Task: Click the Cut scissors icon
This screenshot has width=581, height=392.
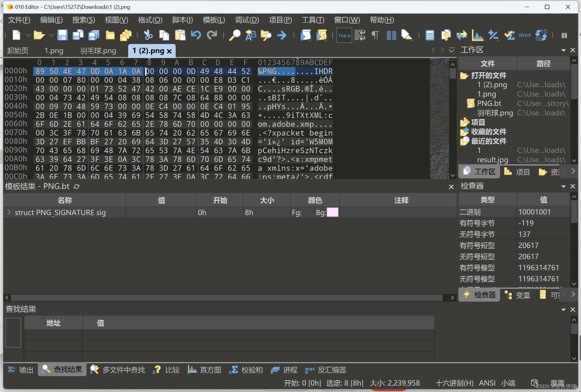Action: point(148,35)
